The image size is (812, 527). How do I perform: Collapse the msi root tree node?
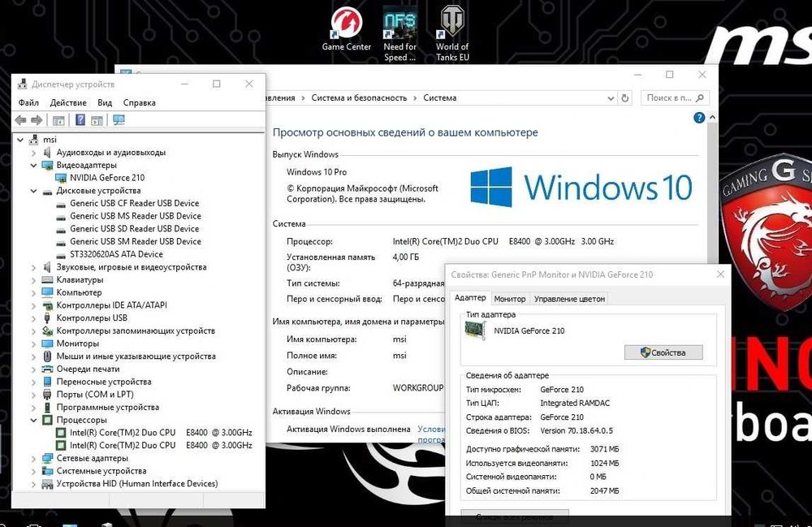click(x=19, y=140)
